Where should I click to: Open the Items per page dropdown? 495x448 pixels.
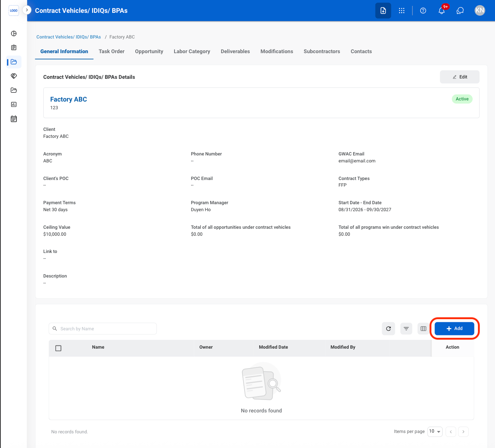[x=435, y=432]
